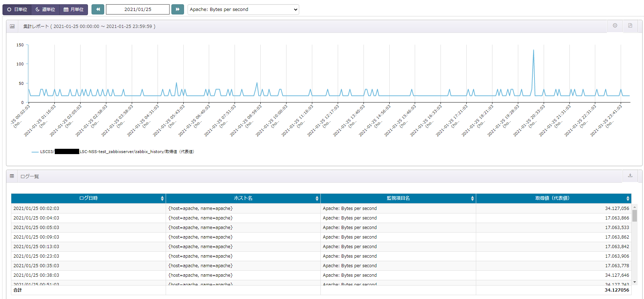644x299 pixels.
Task: Click value 34.127,056 in first row
Action: pos(617,209)
